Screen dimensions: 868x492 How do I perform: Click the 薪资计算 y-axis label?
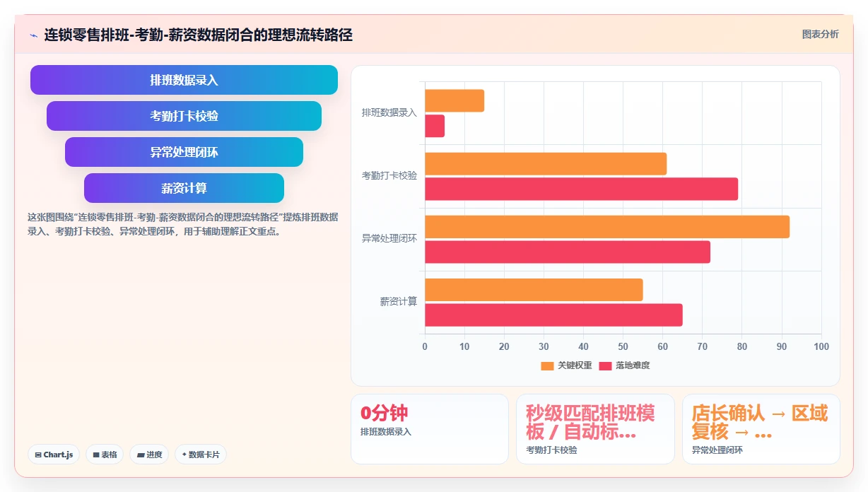coord(399,301)
